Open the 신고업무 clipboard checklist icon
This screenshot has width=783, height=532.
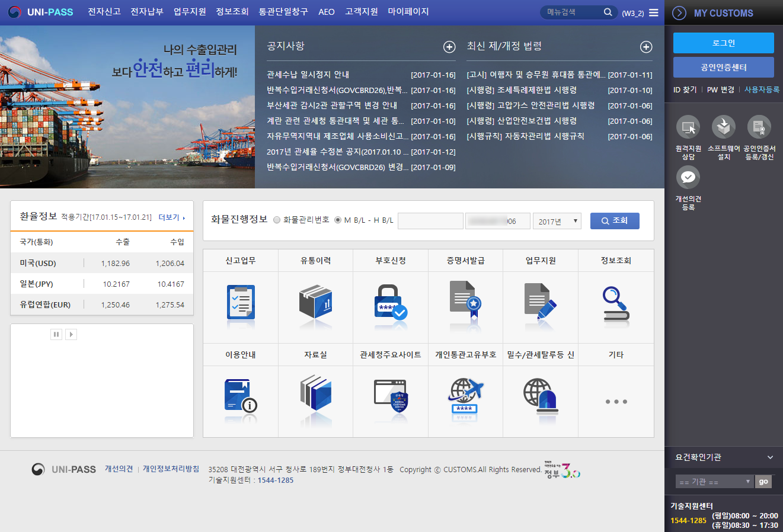241,303
